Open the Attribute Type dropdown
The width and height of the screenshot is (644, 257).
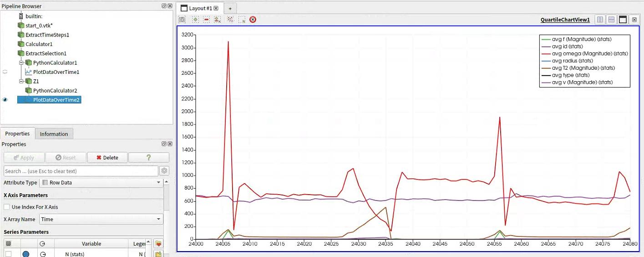[101, 182]
